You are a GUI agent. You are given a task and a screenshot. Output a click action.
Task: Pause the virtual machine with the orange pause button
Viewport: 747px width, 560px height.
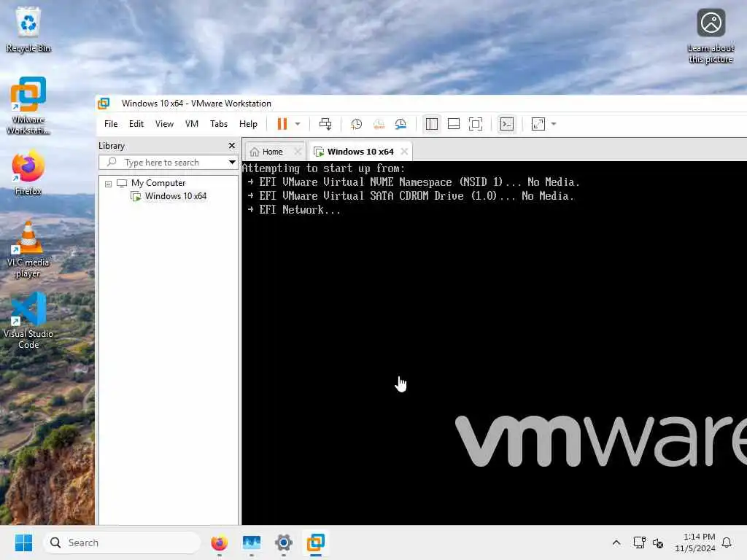point(282,124)
